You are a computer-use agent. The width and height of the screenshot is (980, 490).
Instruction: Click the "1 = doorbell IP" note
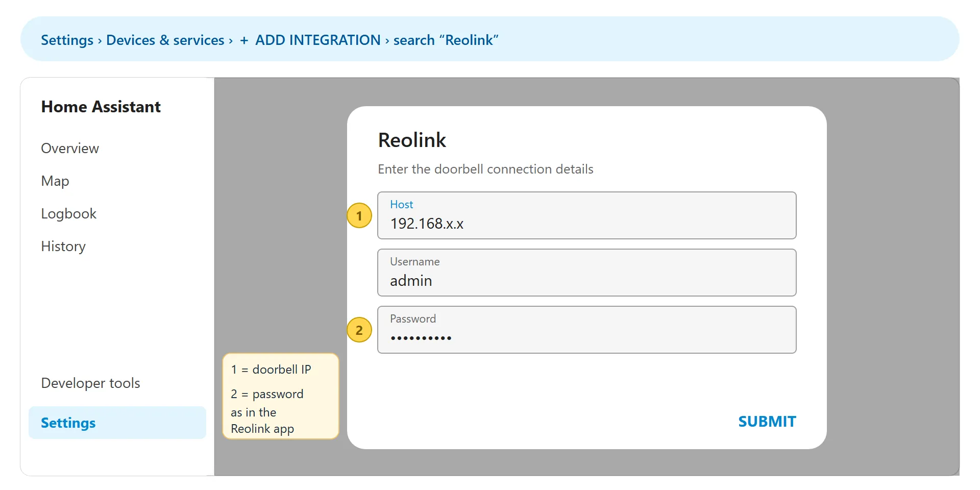click(271, 370)
